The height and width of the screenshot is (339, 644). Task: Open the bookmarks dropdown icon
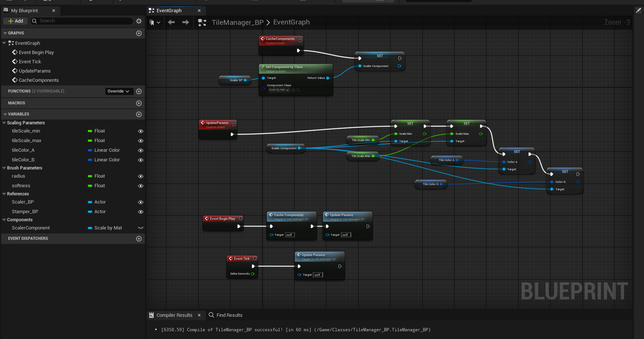[154, 23]
